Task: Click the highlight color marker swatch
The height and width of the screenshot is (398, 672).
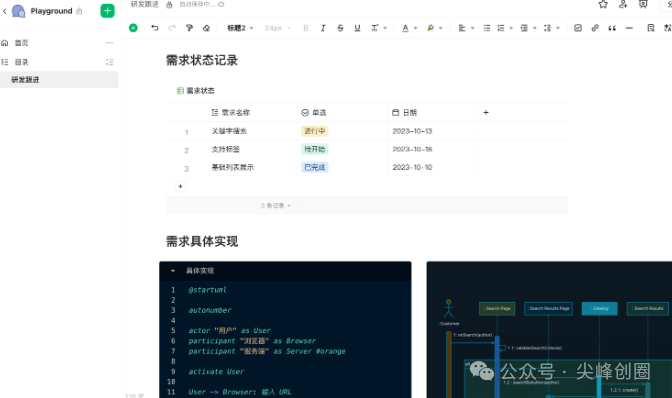Action: [x=430, y=28]
